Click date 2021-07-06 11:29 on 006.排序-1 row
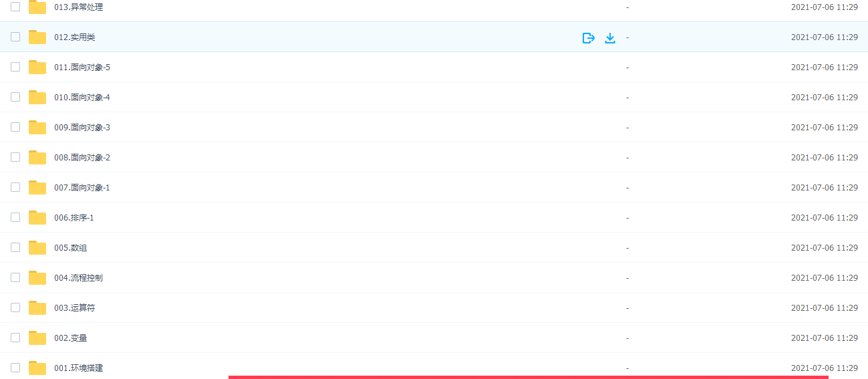The image size is (868, 379). (x=825, y=218)
